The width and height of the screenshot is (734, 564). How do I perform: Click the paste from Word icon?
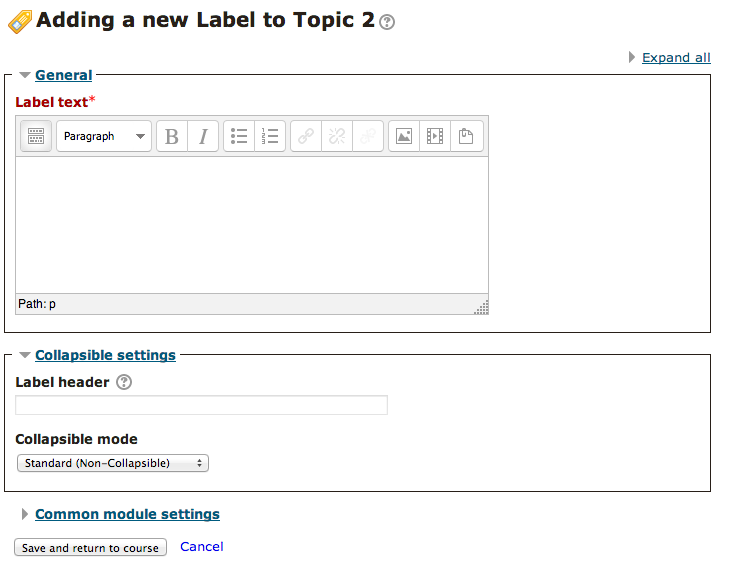coord(466,136)
